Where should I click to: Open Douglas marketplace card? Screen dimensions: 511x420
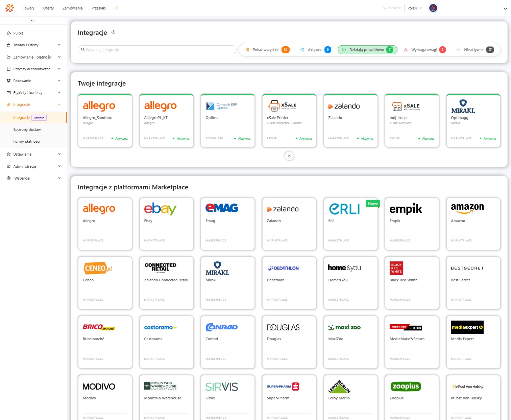click(289, 342)
